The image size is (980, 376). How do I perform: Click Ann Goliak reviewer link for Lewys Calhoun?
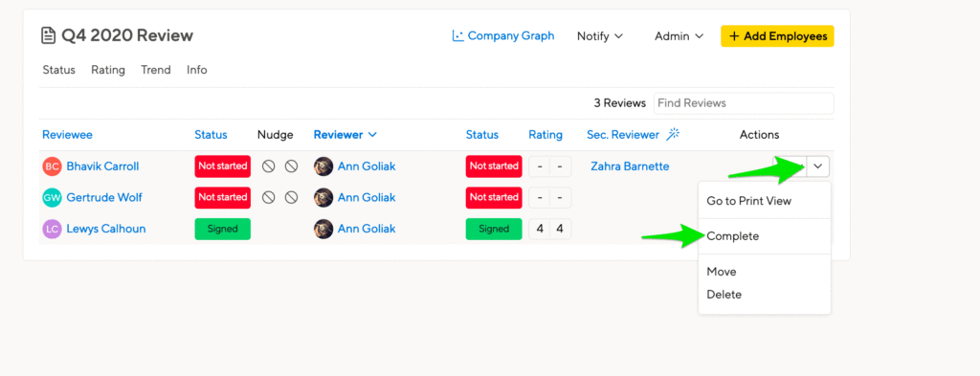pyautogui.click(x=367, y=229)
